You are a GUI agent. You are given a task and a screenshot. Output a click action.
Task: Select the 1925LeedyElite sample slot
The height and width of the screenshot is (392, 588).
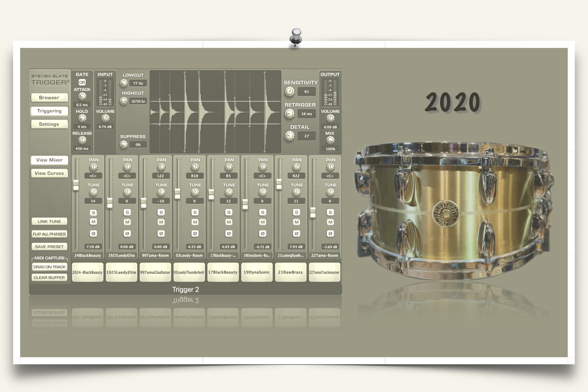tap(122, 272)
